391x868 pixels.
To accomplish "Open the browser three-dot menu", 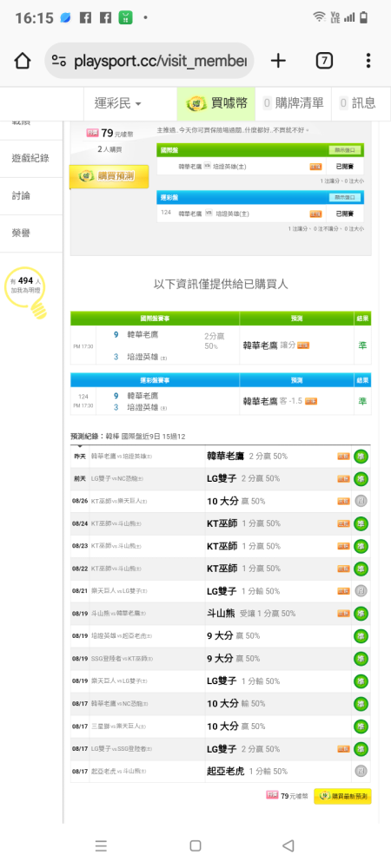I will (x=368, y=61).
